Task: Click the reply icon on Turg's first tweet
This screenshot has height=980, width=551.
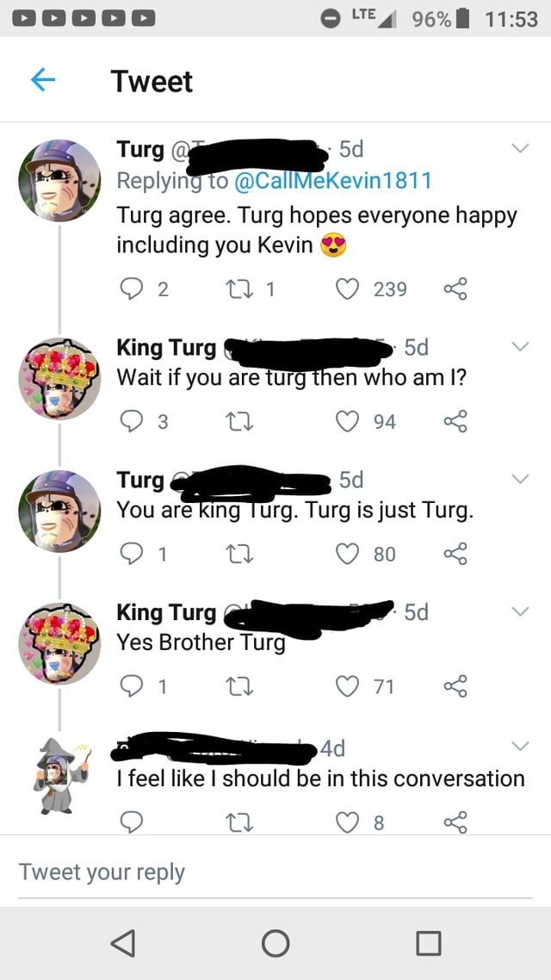Action: [x=131, y=289]
